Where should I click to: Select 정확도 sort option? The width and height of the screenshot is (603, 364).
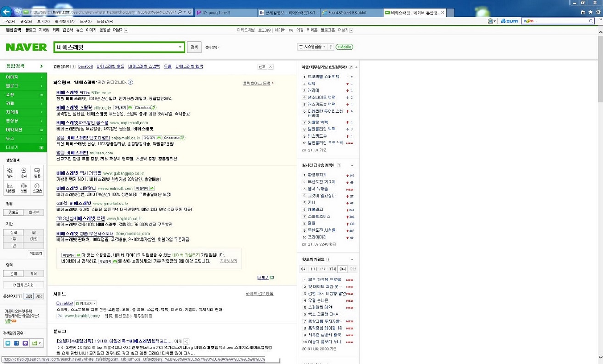(14, 213)
